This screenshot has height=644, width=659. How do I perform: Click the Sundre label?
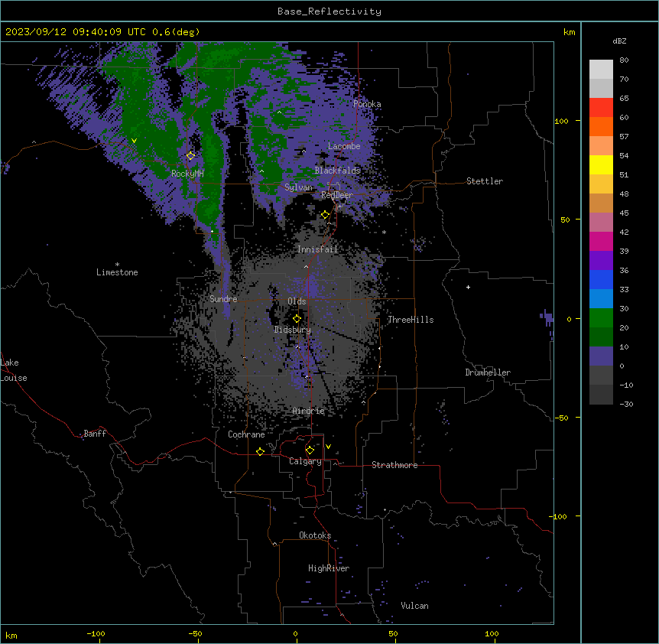point(223,299)
